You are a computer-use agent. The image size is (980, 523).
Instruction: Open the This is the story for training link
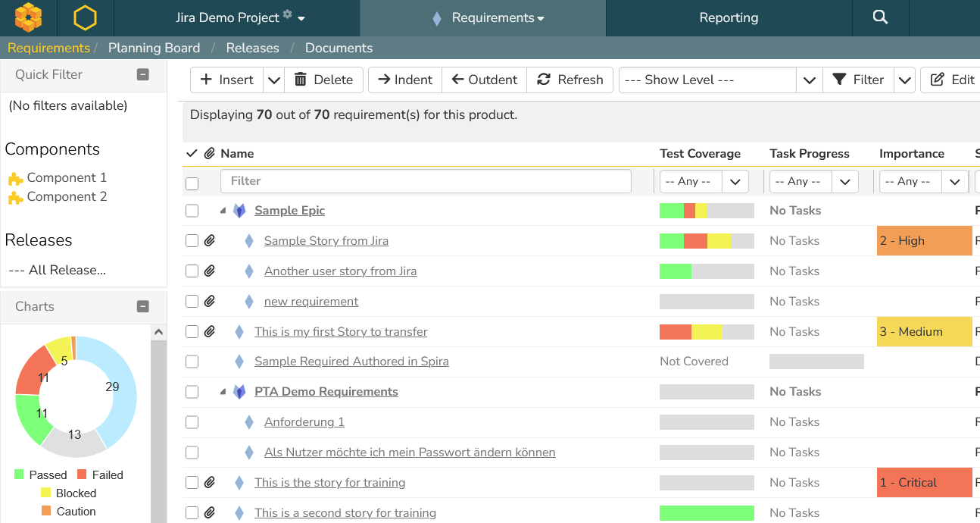tap(329, 483)
